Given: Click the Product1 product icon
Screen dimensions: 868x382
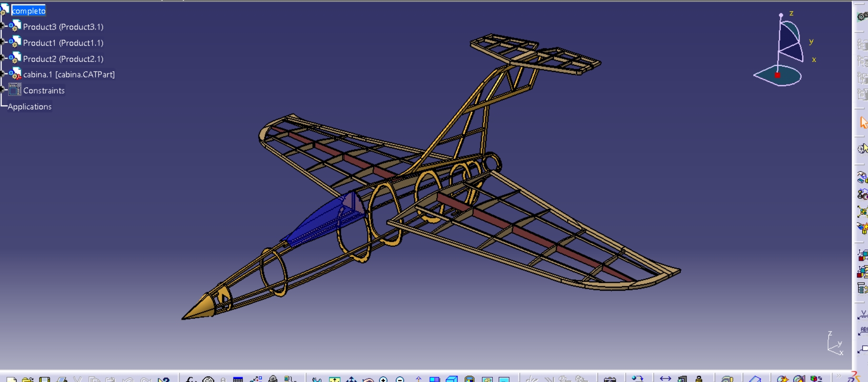Looking at the screenshot, I should [x=15, y=42].
